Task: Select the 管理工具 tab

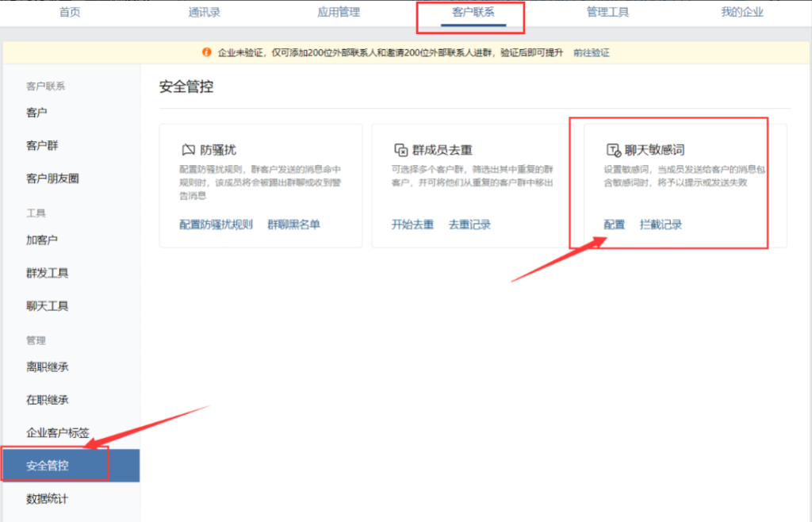Action: 607,12
